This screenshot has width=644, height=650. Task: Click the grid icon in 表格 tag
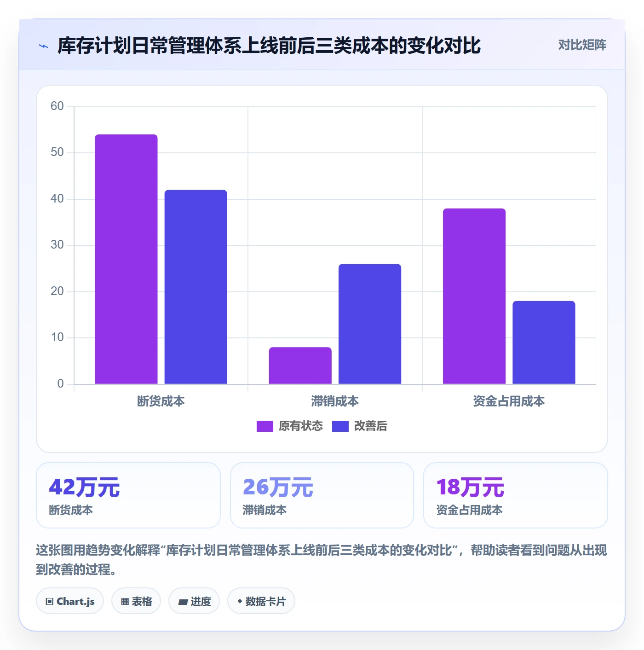click(x=125, y=602)
